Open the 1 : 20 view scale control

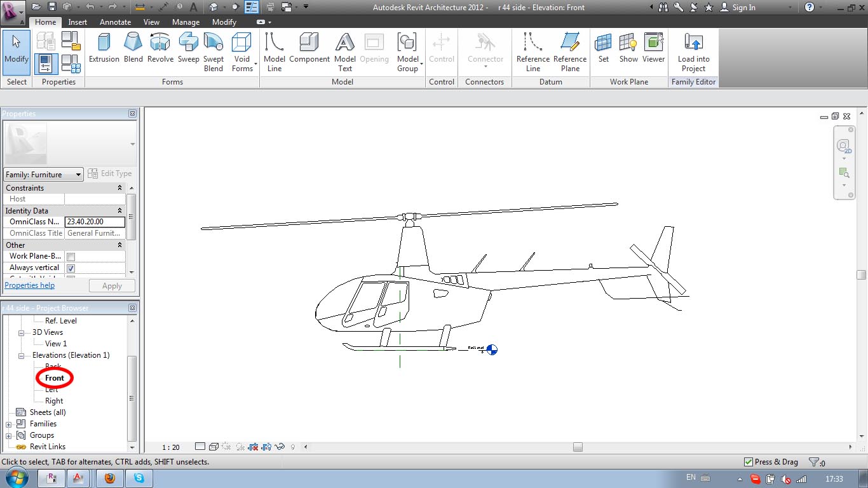(x=171, y=447)
